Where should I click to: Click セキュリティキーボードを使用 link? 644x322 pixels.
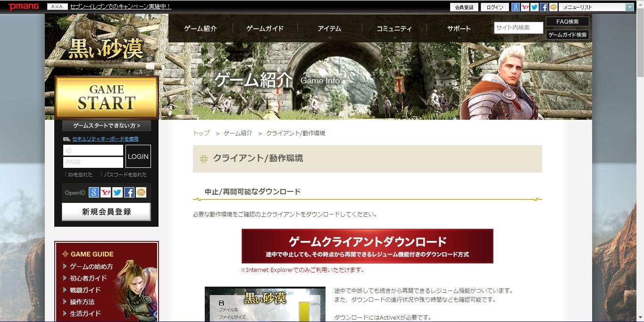(x=105, y=139)
